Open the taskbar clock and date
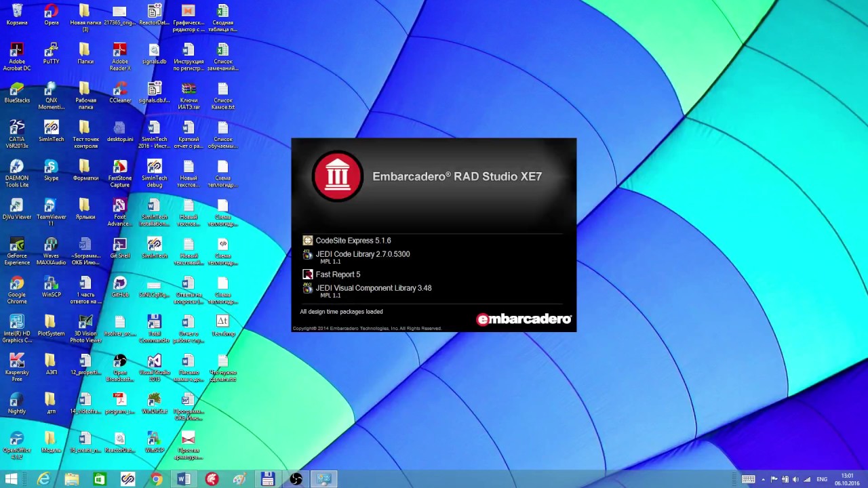This screenshot has width=868, height=488. 847,479
